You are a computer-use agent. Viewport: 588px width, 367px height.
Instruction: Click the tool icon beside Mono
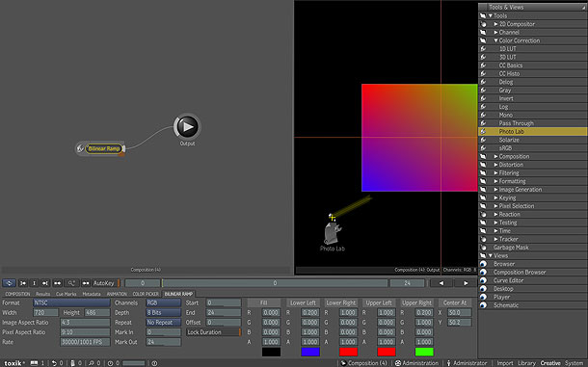(x=483, y=115)
